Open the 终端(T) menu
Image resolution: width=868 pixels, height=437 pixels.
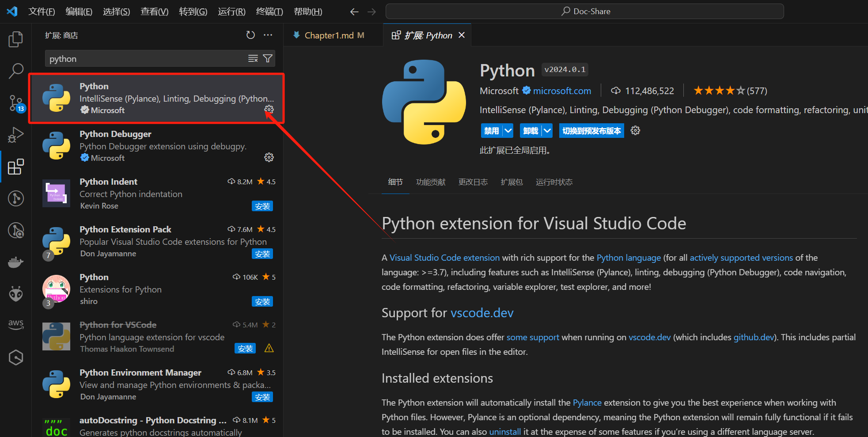(x=269, y=11)
